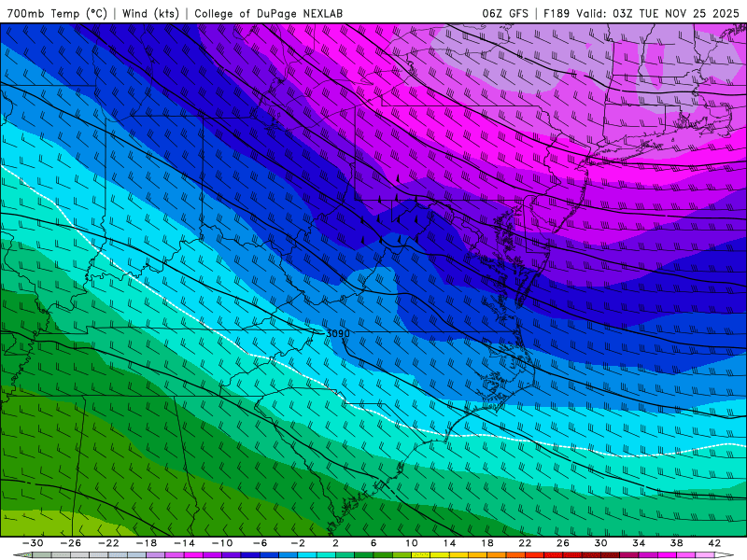
Task: Select the −30 color bar label
Action: 33,543
